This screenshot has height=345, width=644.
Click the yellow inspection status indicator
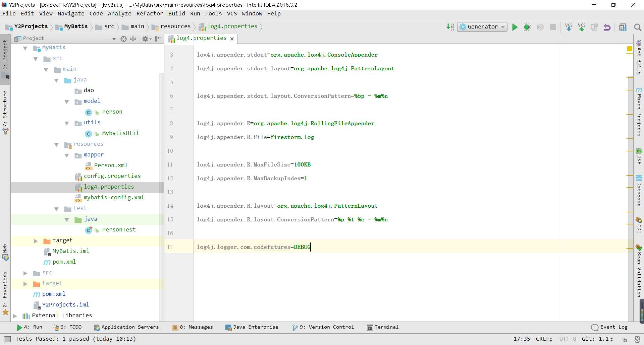(x=630, y=49)
